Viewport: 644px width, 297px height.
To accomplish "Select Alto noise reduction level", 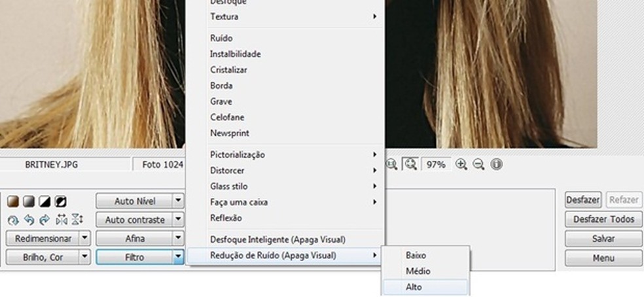I will click(425, 287).
